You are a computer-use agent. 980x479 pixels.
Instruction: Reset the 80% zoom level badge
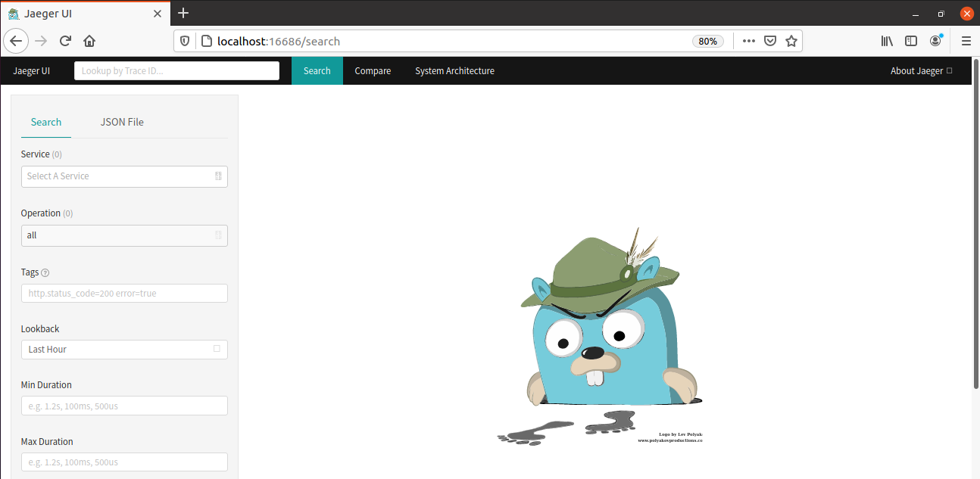click(x=708, y=41)
